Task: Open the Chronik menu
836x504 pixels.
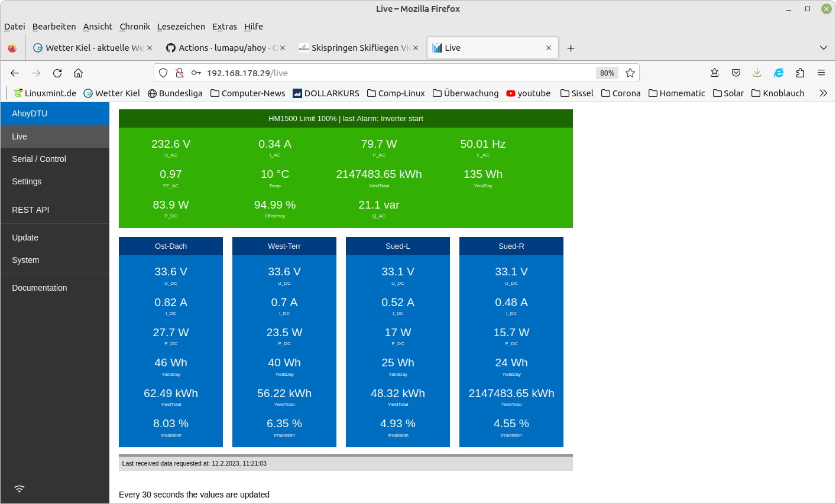Action: 134,27
